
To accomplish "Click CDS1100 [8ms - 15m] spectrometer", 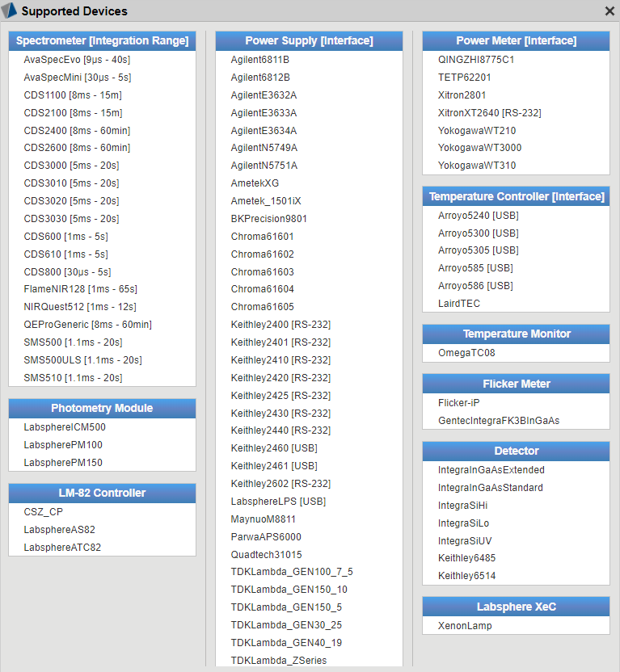I will point(73,95).
